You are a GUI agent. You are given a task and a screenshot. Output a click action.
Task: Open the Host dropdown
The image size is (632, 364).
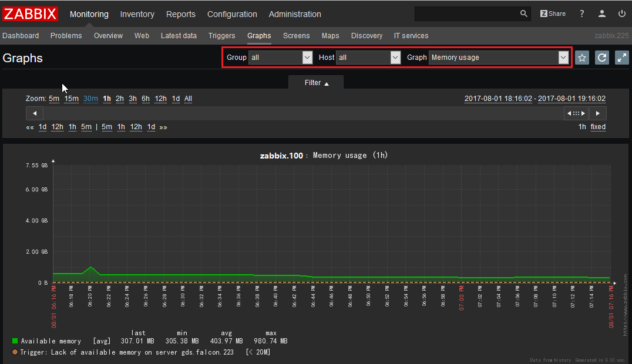pos(368,58)
